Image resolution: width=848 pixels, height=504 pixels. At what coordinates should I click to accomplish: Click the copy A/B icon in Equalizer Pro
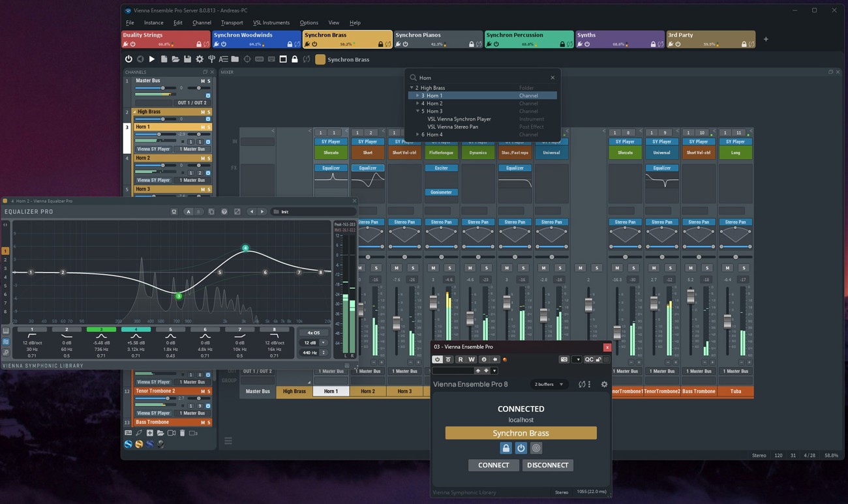(211, 212)
